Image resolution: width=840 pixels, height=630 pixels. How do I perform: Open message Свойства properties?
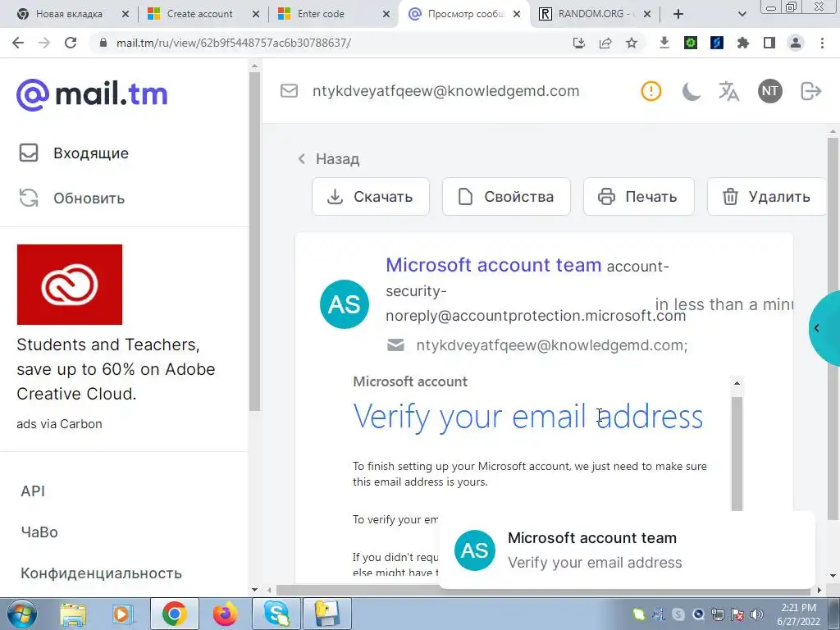pyautogui.click(x=506, y=197)
